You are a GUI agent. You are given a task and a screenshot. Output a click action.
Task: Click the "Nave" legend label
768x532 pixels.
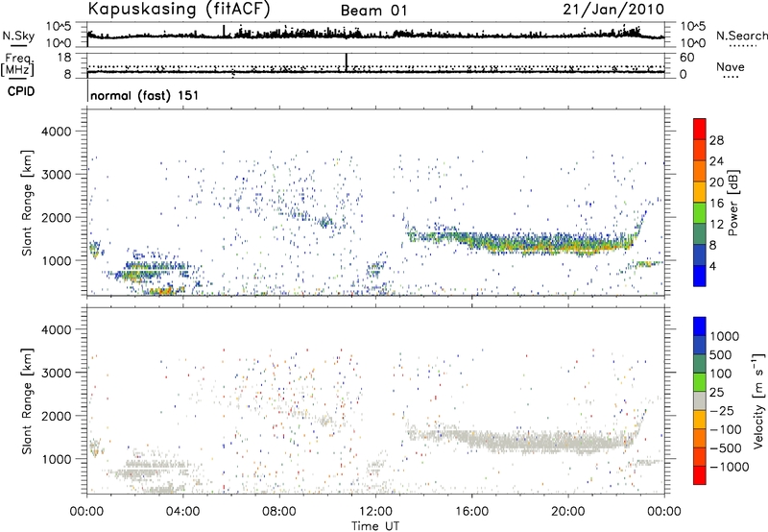click(731, 67)
